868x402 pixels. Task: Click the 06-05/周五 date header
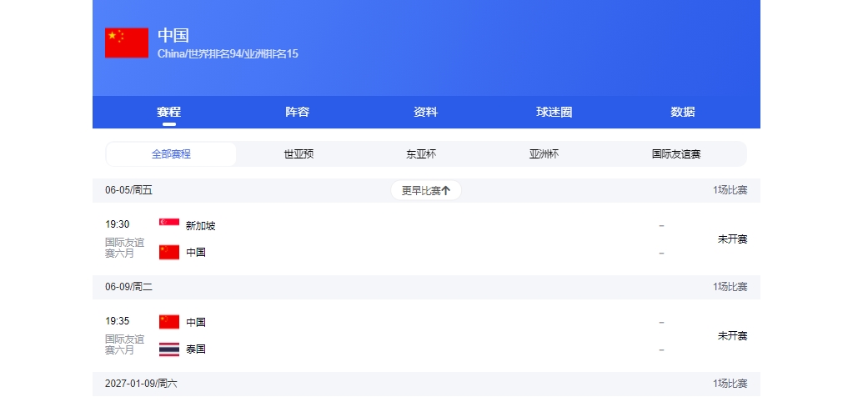tap(129, 190)
